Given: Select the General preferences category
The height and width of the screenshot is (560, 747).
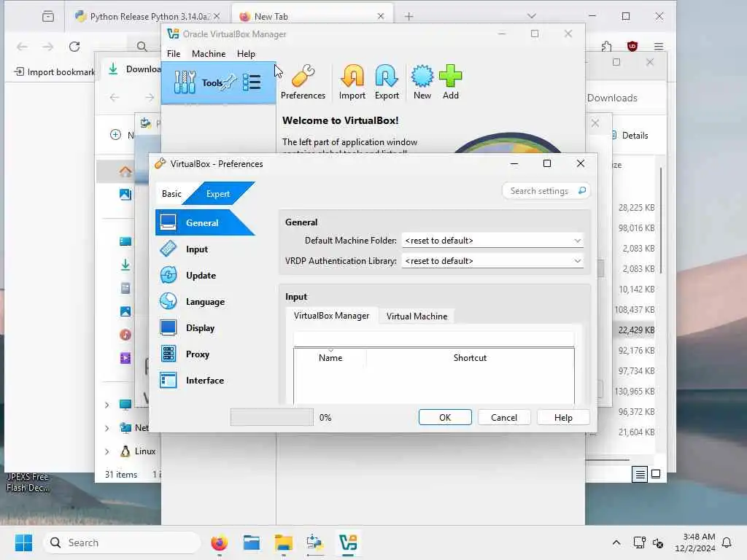Looking at the screenshot, I should [205, 222].
